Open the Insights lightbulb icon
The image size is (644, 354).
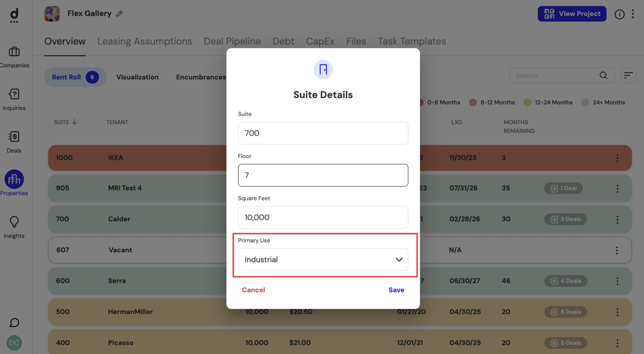point(14,222)
